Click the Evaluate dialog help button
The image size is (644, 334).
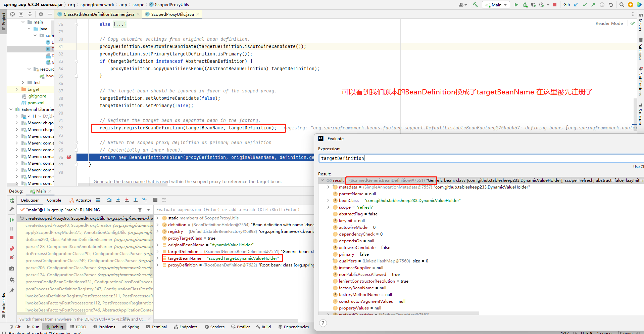pyautogui.click(x=323, y=323)
